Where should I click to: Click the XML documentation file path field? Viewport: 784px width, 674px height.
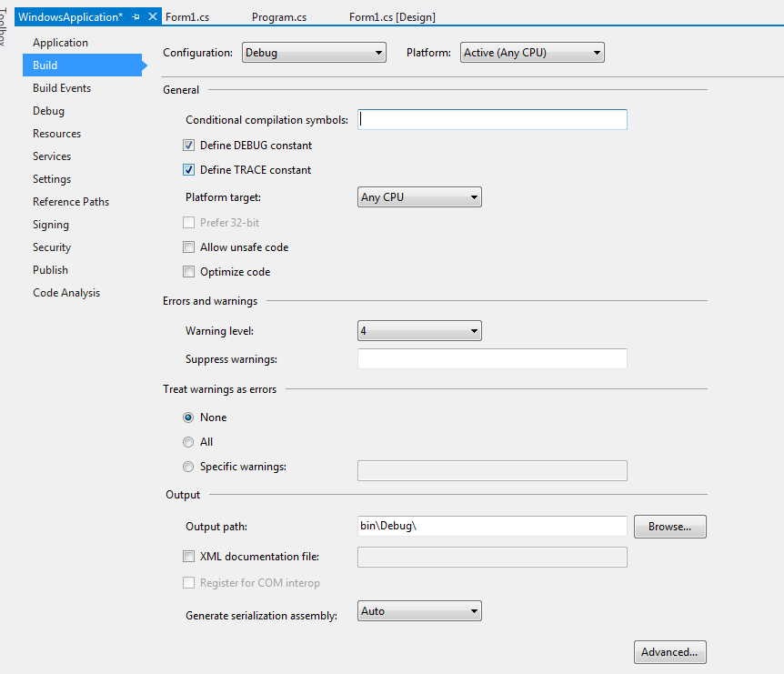(492, 557)
